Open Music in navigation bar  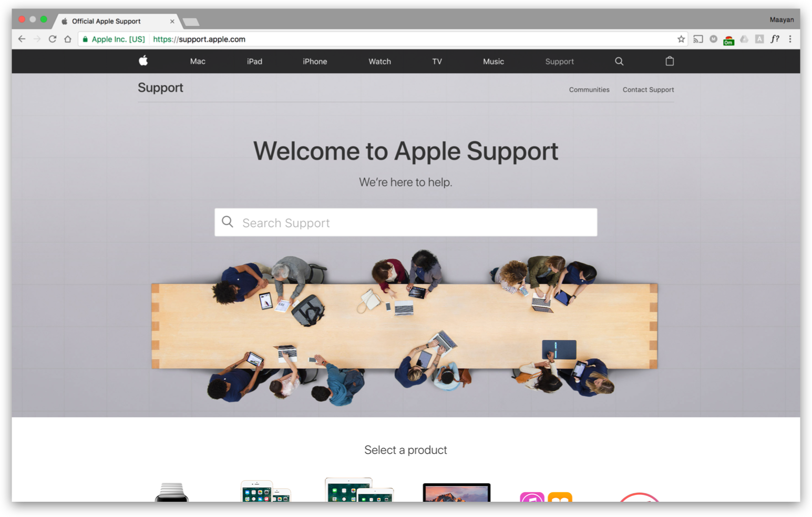[x=494, y=62]
